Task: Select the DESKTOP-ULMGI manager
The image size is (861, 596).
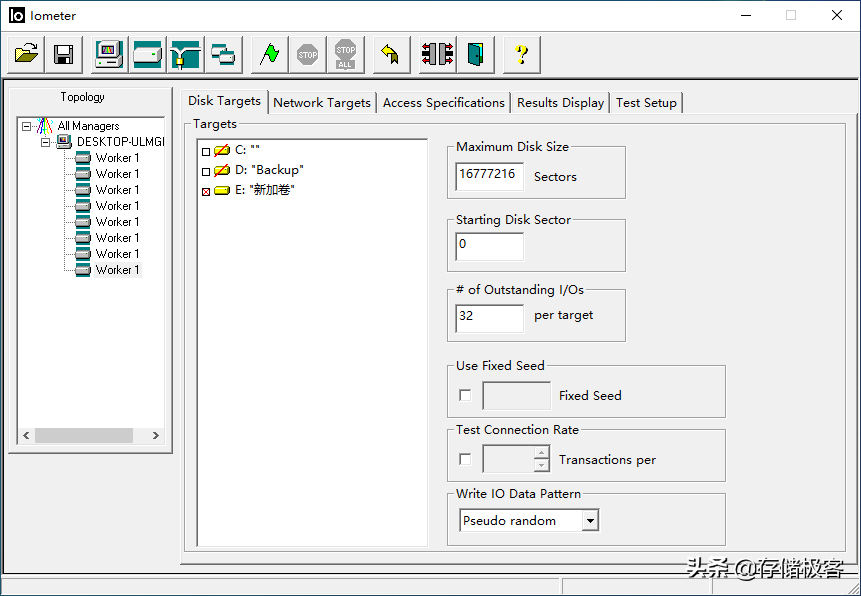Action: tap(120, 142)
